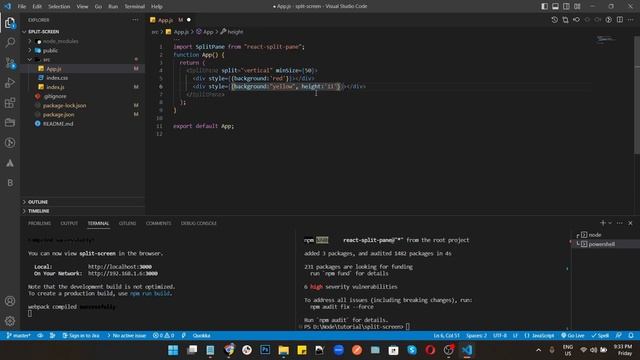Close the terminal panel
This screenshot has height=360, width=640.
tap(630, 223)
